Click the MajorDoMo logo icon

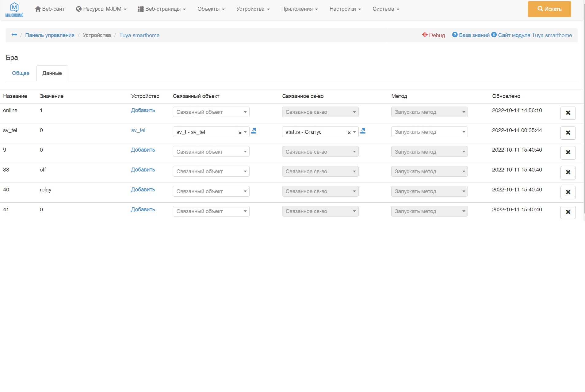(14, 10)
